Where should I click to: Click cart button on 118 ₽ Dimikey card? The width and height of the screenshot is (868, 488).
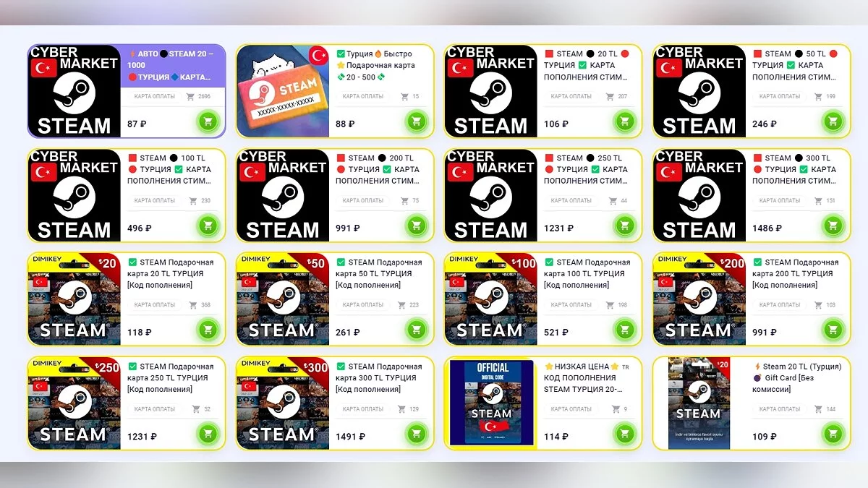[x=208, y=330]
